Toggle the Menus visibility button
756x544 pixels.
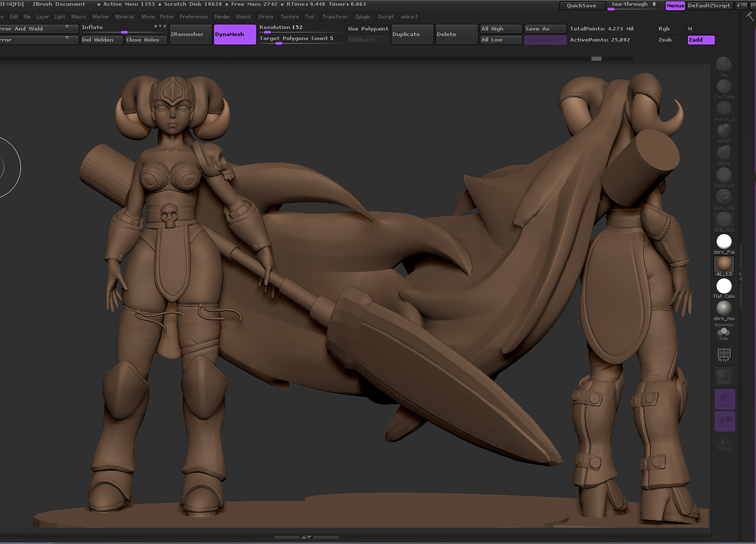[675, 6]
